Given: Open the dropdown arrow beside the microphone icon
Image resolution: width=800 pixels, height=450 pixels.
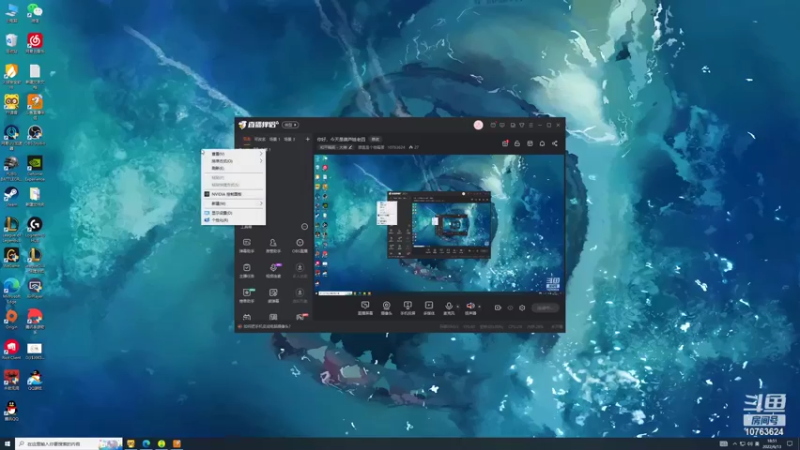Looking at the screenshot, I should pyautogui.click(x=457, y=307).
